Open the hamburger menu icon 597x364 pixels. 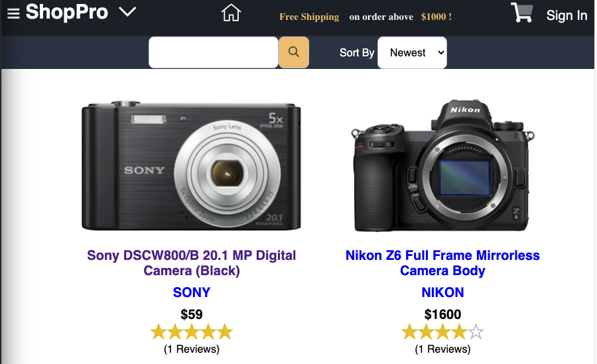[x=13, y=14]
